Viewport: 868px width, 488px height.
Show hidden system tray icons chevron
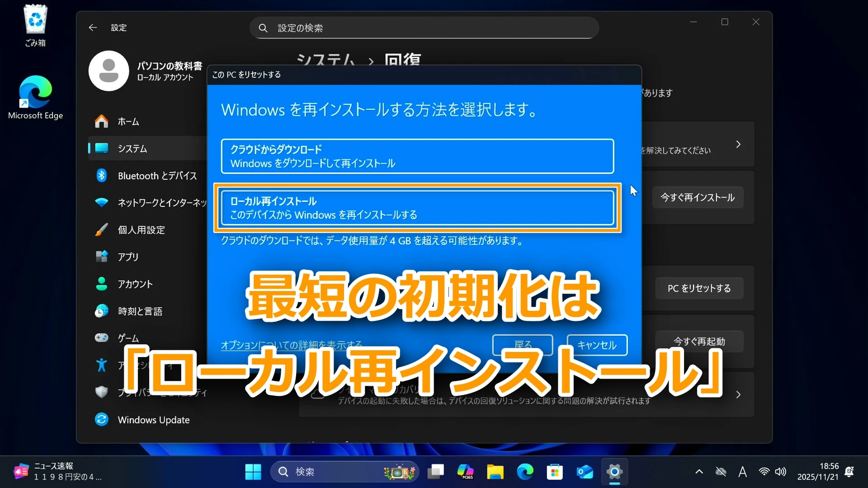[699, 472]
